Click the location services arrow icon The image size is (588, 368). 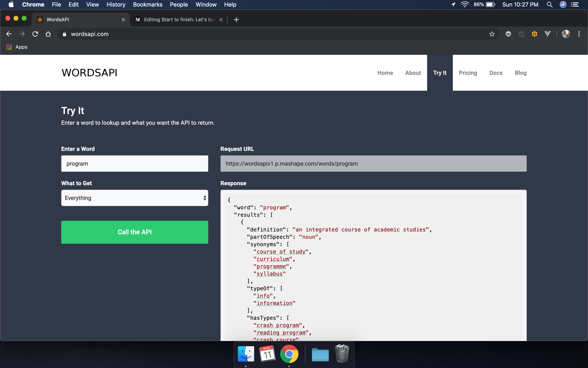coord(453,4)
